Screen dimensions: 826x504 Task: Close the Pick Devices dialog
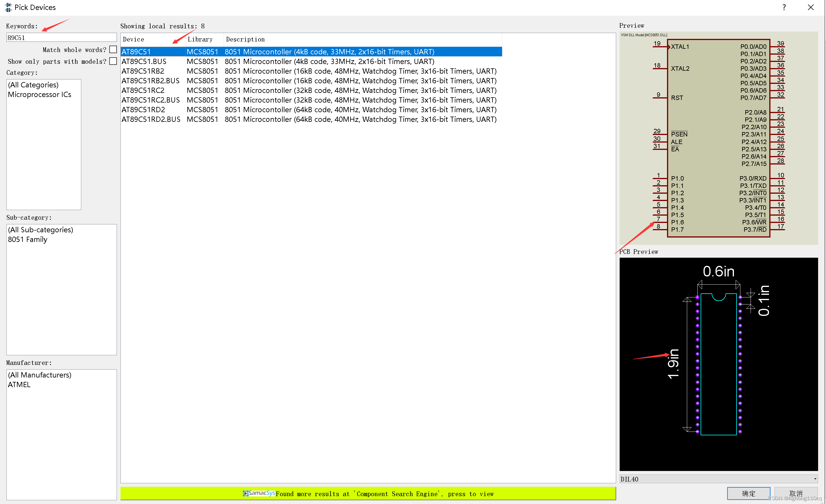[811, 7]
